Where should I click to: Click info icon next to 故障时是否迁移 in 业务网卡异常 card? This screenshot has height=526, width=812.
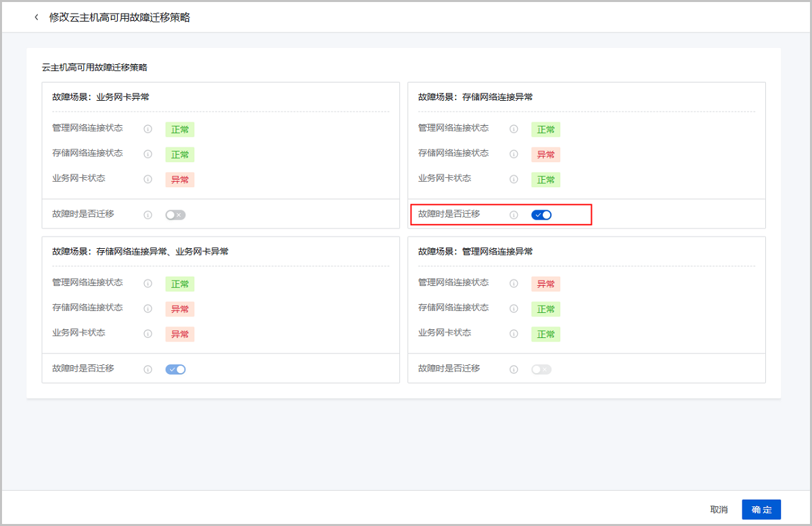click(x=148, y=215)
